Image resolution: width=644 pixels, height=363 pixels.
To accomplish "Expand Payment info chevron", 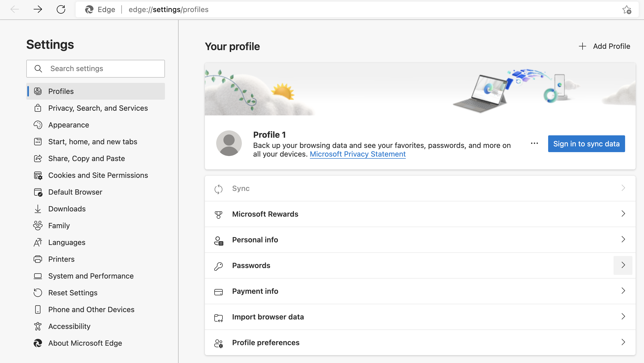I will tap(623, 291).
